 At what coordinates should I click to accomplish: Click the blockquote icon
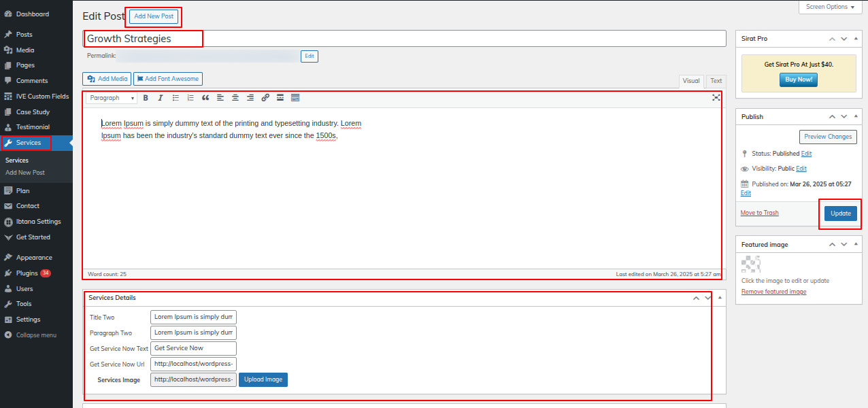coord(205,98)
